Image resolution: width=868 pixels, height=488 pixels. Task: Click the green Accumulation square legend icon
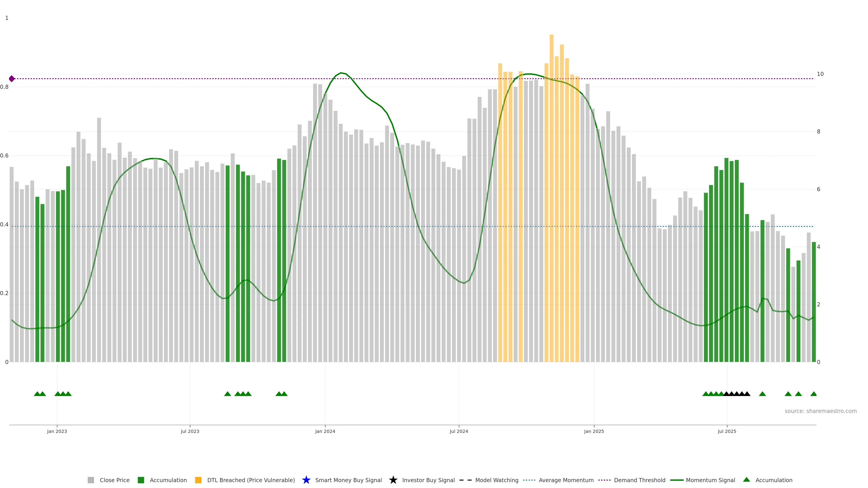coord(141,480)
